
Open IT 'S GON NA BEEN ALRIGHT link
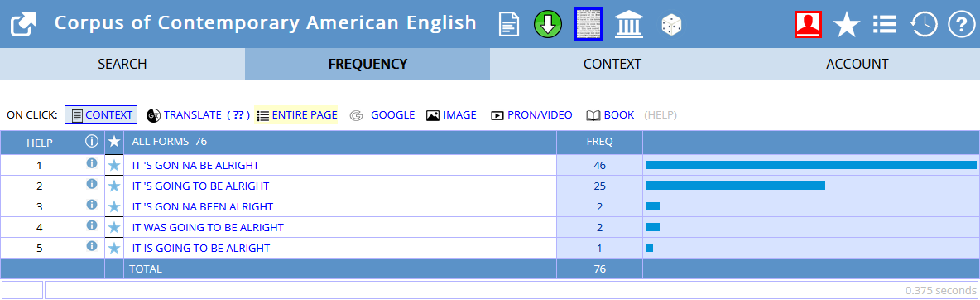pyautogui.click(x=203, y=206)
